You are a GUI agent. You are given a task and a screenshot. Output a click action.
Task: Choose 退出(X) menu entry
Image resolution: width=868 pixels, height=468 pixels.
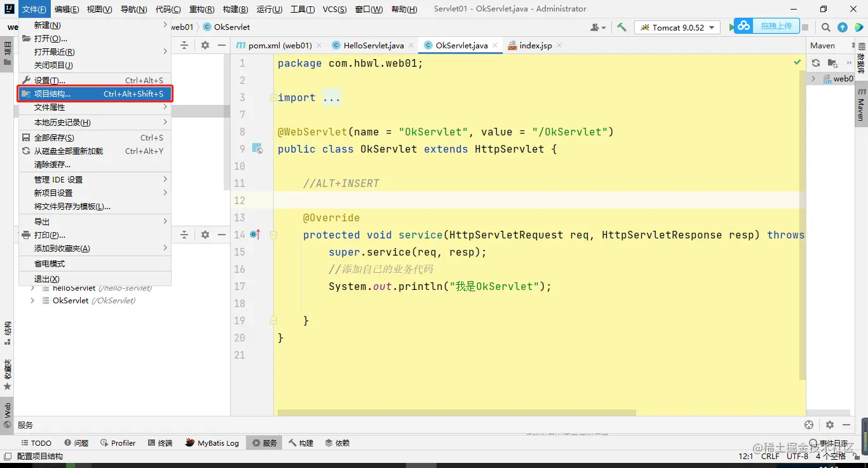tap(94, 279)
